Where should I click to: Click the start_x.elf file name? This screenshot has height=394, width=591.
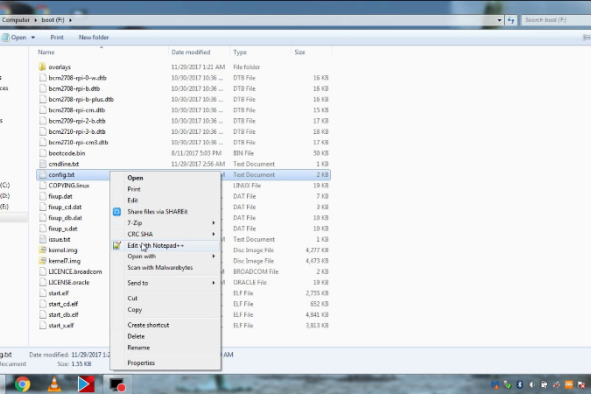pos(61,325)
